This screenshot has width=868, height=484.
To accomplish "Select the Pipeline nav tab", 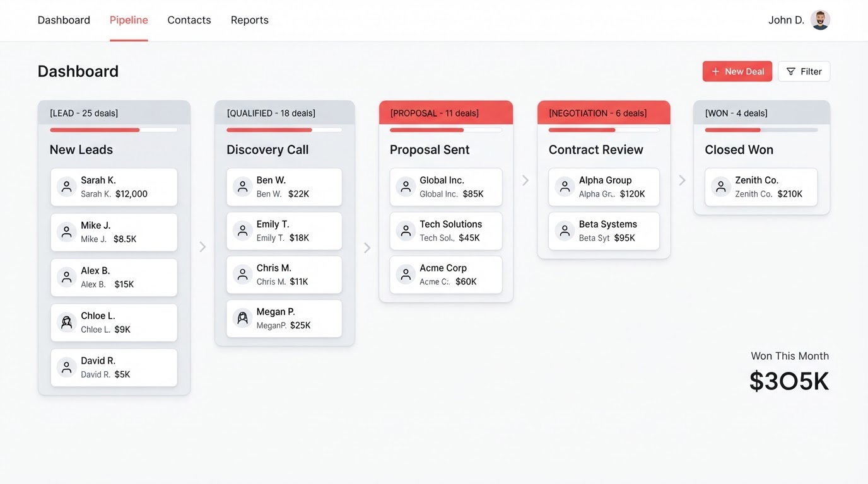I will coord(129,20).
